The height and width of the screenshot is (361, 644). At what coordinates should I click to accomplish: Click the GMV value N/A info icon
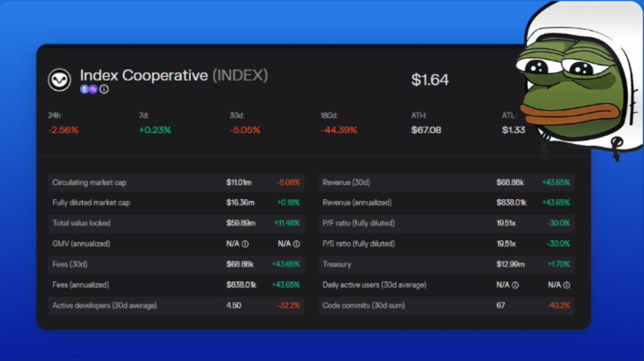pyautogui.click(x=245, y=244)
